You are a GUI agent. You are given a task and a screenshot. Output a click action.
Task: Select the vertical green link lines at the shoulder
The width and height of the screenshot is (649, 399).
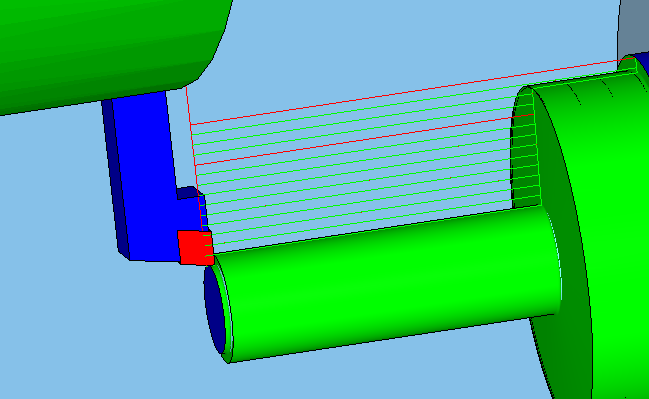537,149
